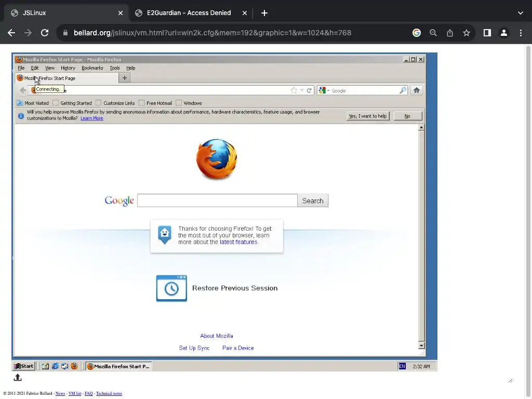The height and width of the screenshot is (399, 532).
Task: Open About Mozilla link
Action: click(217, 336)
